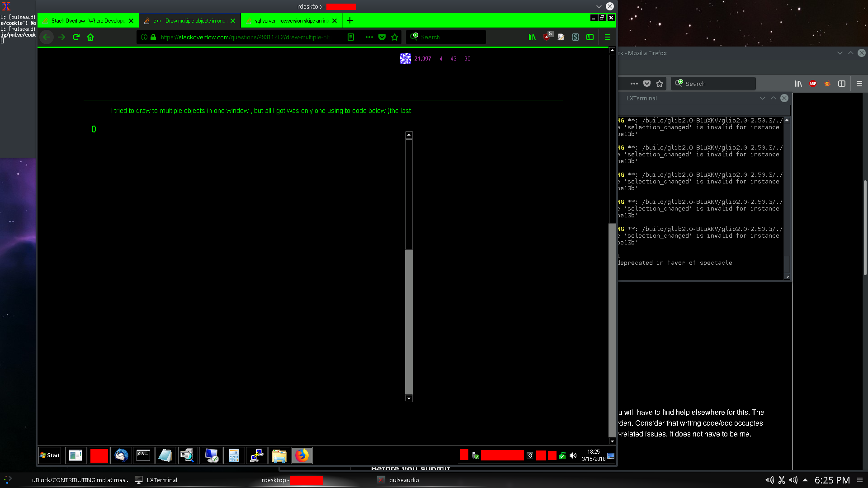Launch Thunderbird from Windows taskbar
This screenshot has width=868, height=488.
(121, 455)
